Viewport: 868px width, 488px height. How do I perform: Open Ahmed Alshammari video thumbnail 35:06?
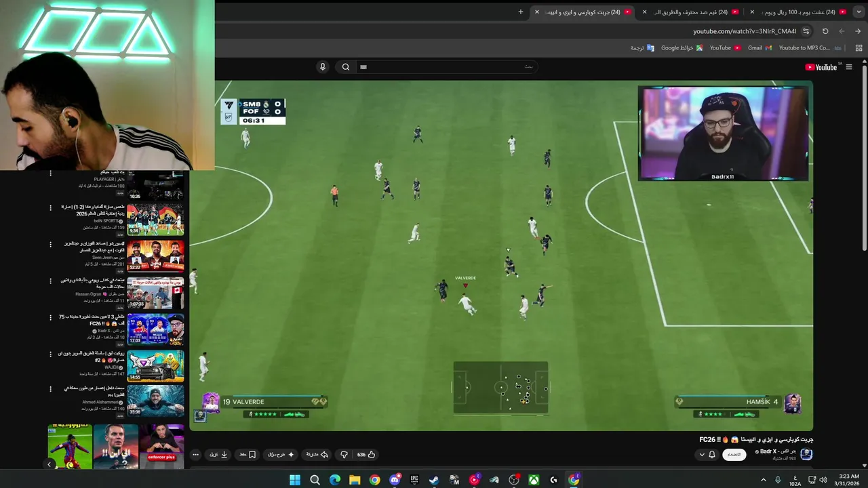[x=155, y=401]
